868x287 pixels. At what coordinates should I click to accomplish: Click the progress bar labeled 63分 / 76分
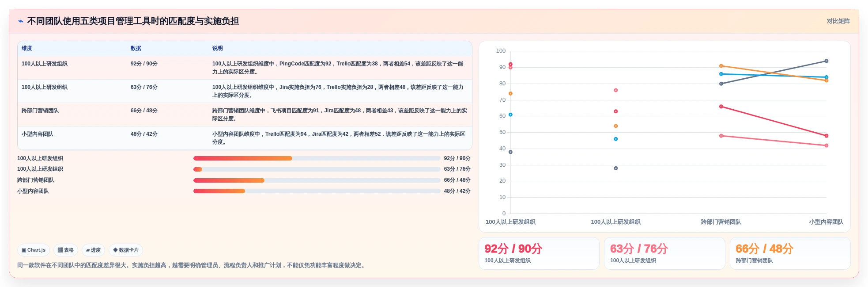[317, 169]
